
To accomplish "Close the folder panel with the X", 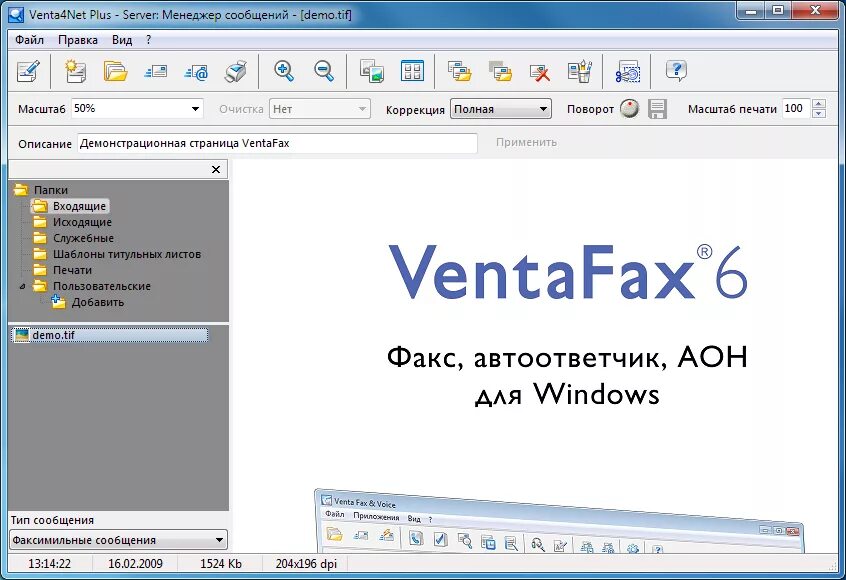I will pos(216,169).
